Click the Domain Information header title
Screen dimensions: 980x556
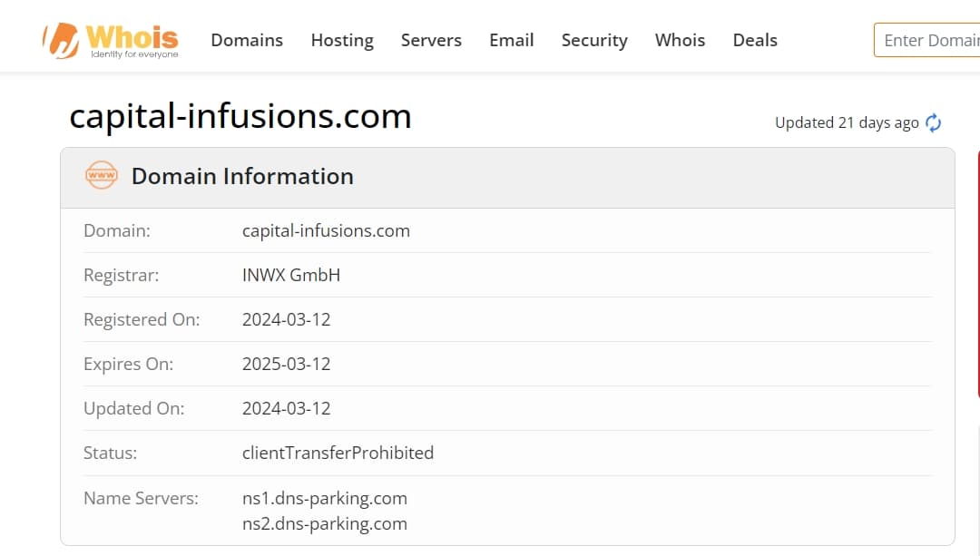[242, 176]
